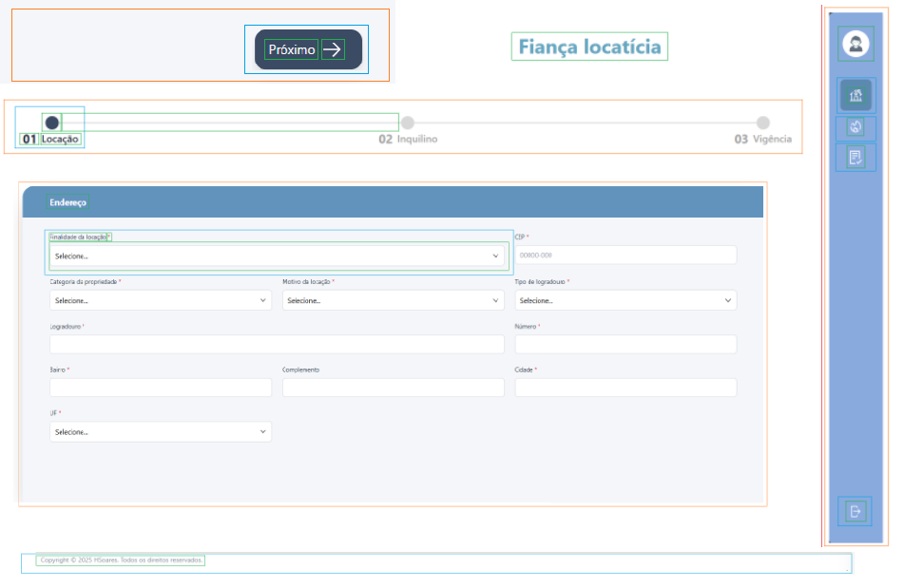The image size is (904, 588).
Task: Focus the Número input field
Action: pyautogui.click(x=625, y=344)
